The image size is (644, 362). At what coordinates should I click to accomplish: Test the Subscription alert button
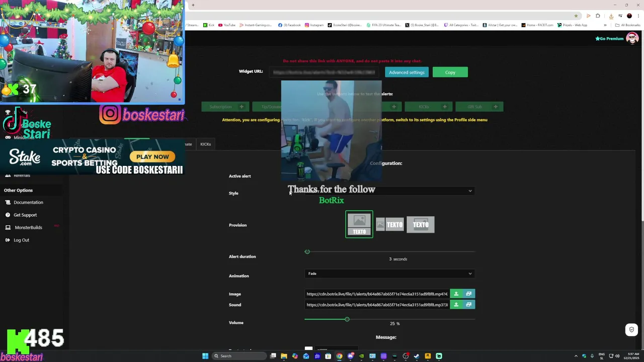225,107
